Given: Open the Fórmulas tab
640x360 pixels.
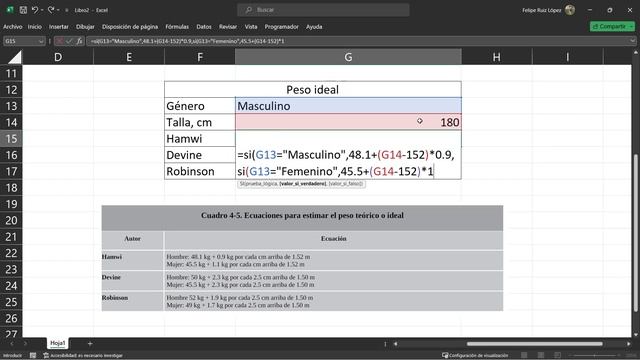Looking at the screenshot, I should pos(177,27).
